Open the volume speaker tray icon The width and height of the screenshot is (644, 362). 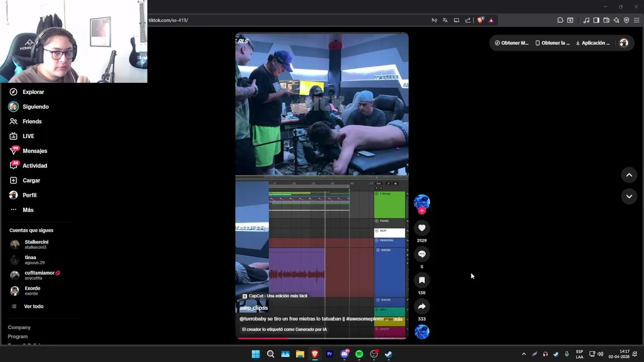tap(600, 354)
